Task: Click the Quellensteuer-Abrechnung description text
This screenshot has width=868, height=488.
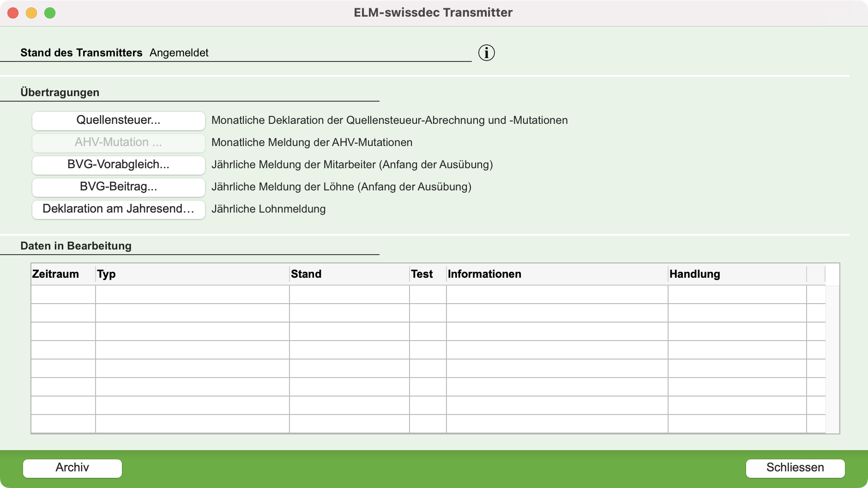Action: [x=390, y=120]
